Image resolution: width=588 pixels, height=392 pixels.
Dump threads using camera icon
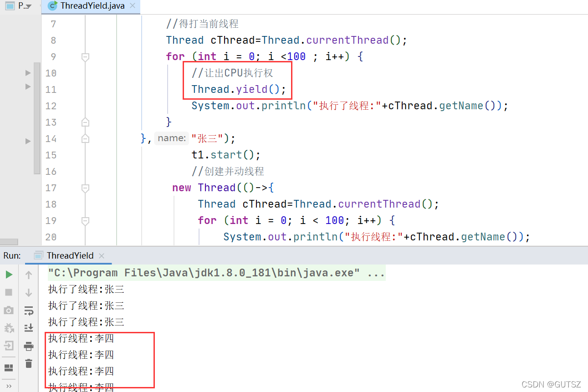tap(9, 310)
